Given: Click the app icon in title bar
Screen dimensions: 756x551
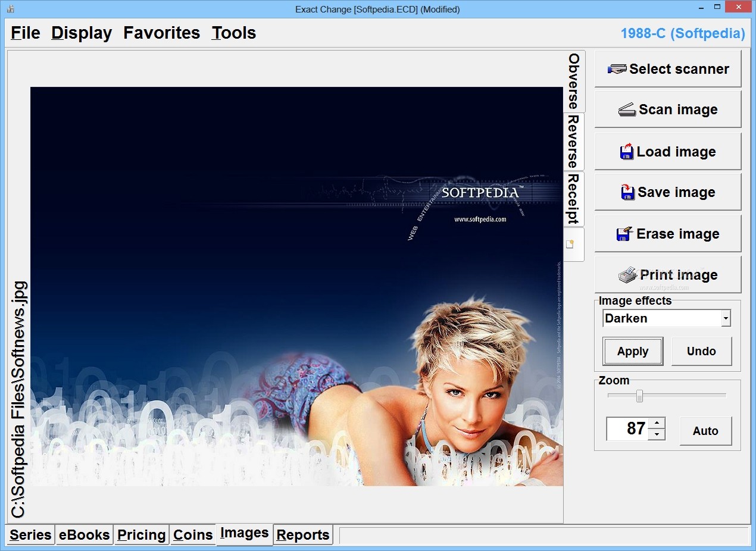Looking at the screenshot, I should [x=10, y=9].
